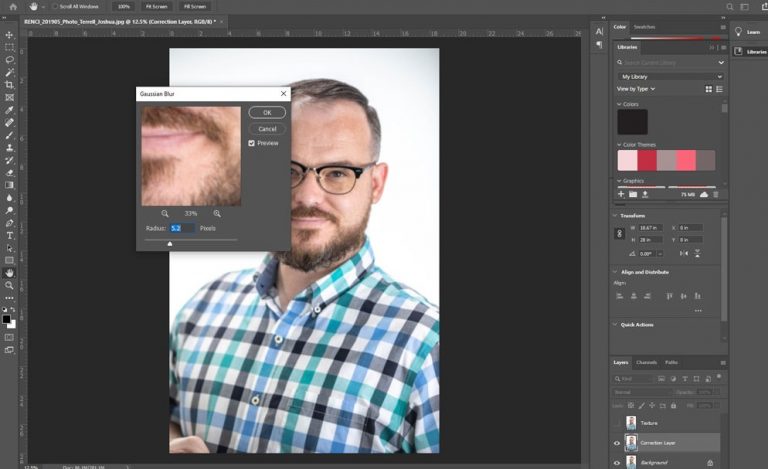Uncheck the Preview checkbox in Gaussian Blur
This screenshot has height=469, width=768.
pyautogui.click(x=252, y=143)
